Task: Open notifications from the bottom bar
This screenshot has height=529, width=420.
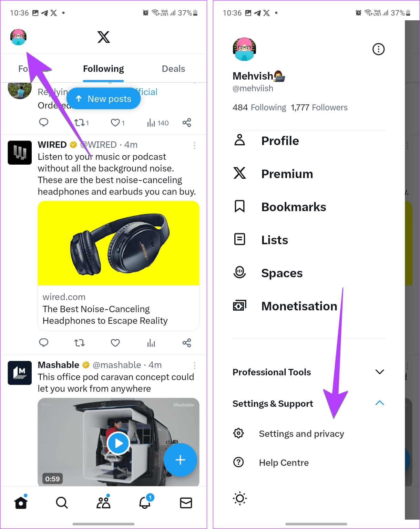Action: (144, 502)
